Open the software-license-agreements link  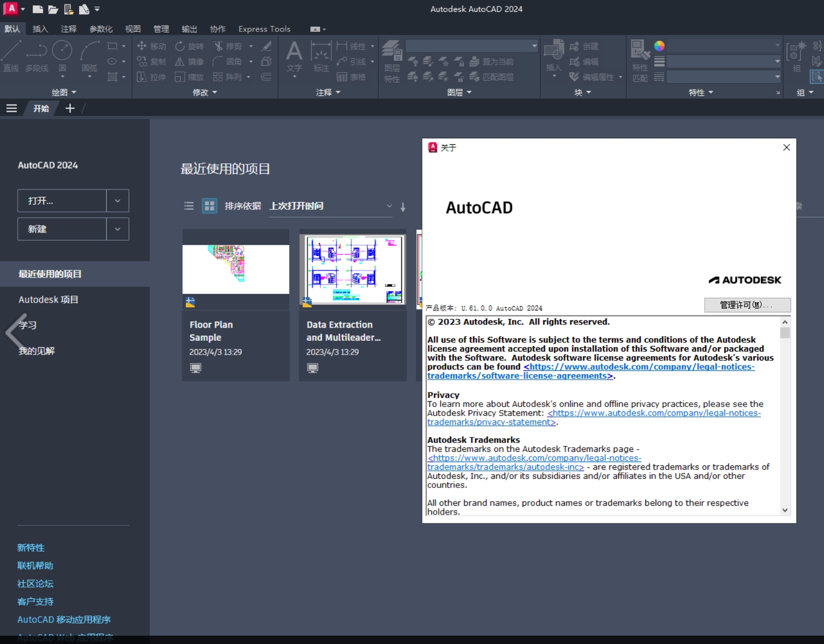tap(591, 371)
